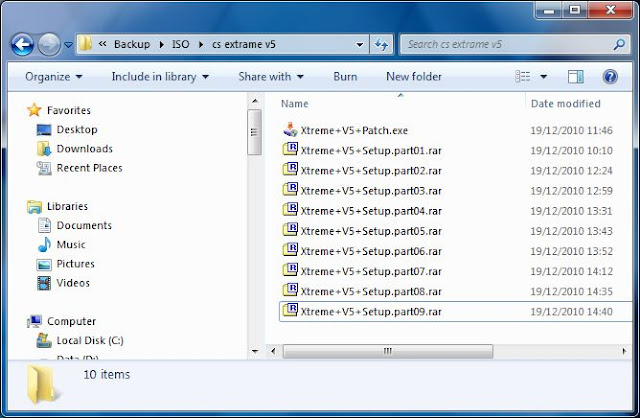
Task: Select cs extrame v5 breadcrumb segment
Action: (244, 44)
